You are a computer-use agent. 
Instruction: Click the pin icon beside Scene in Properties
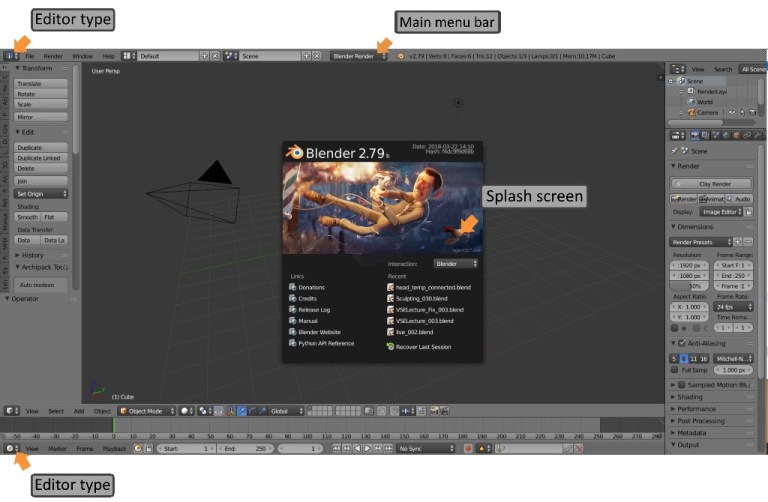point(674,151)
